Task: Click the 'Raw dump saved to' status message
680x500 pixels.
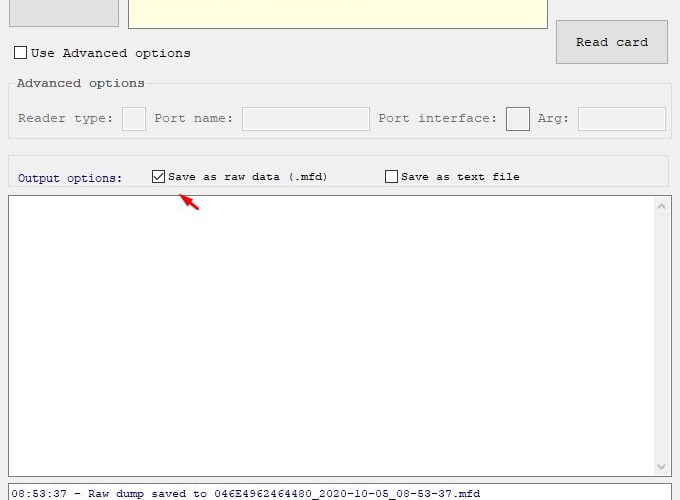Action: 245,493
